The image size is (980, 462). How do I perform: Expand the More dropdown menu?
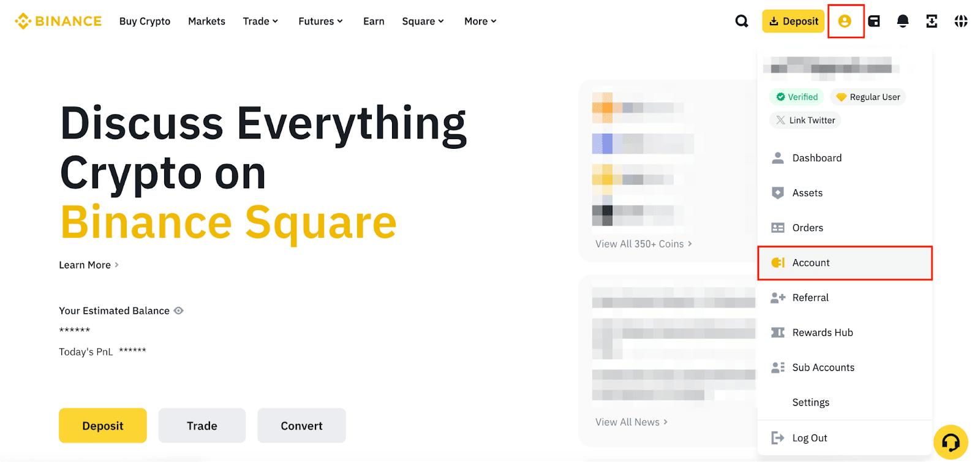point(480,21)
